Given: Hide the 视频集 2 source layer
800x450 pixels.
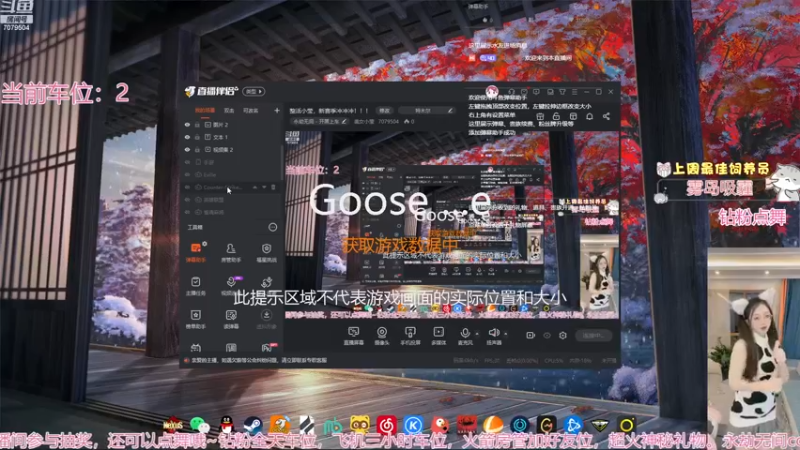Looking at the screenshot, I should click(187, 149).
